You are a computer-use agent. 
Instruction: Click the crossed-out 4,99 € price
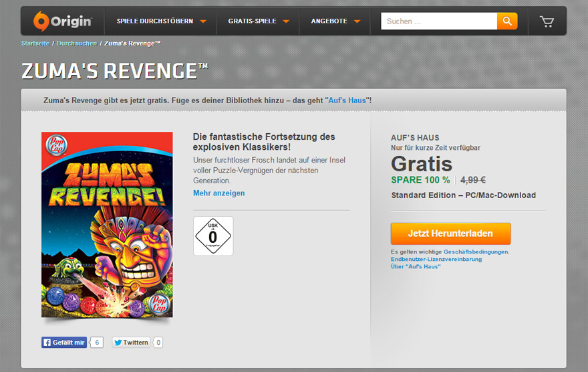click(473, 180)
